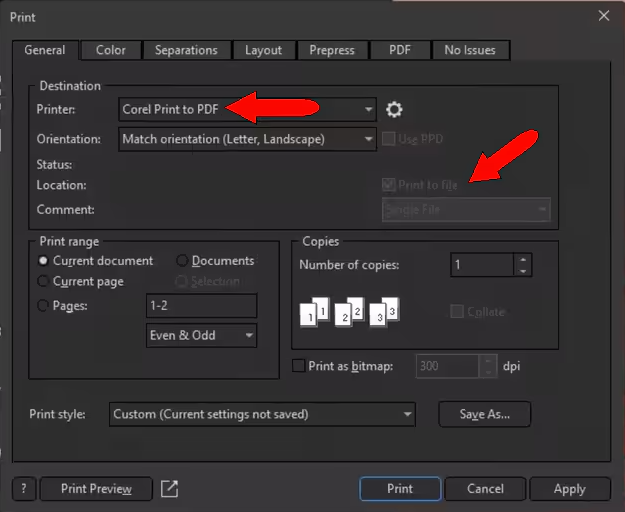625x512 pixels.
Task: Select Current page radio button
Action: point(43,281)
